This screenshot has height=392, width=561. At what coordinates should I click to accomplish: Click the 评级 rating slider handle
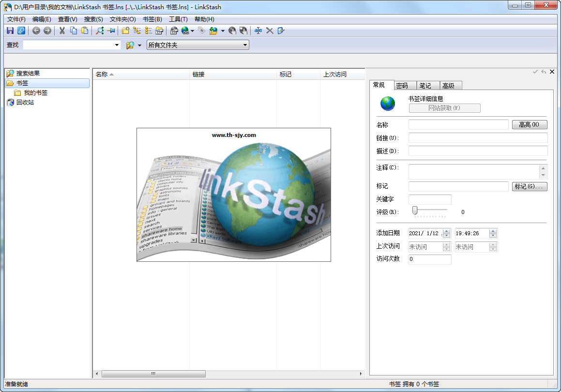tap(415, 210)
